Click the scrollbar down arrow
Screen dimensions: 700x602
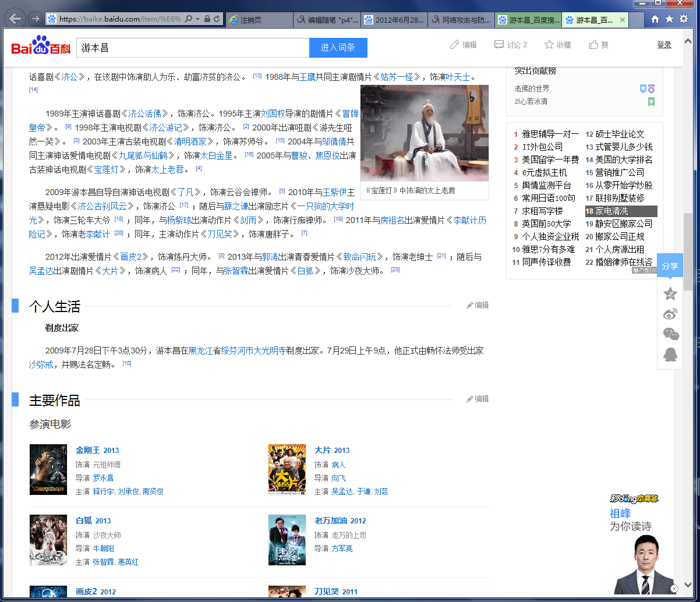click(688, 585)
